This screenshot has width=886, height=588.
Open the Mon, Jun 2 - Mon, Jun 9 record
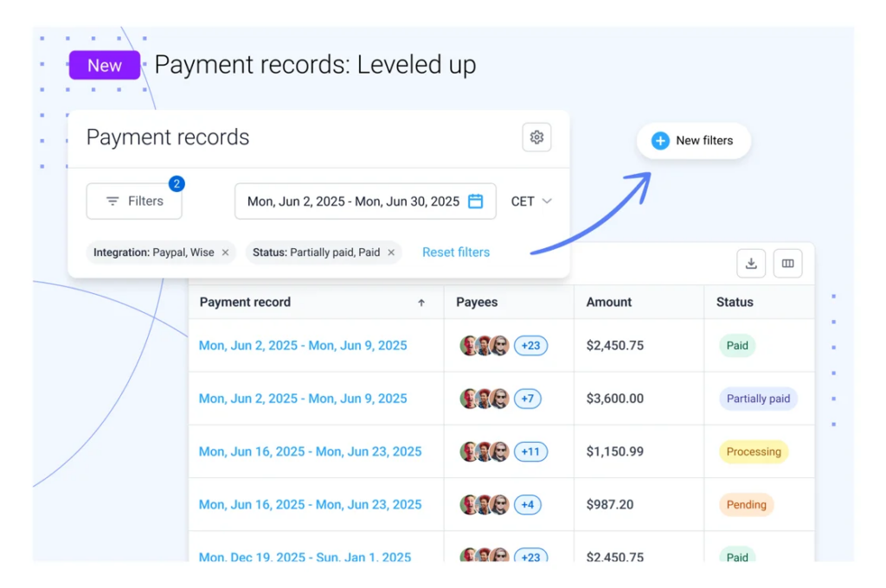click(x=304, y=345)
